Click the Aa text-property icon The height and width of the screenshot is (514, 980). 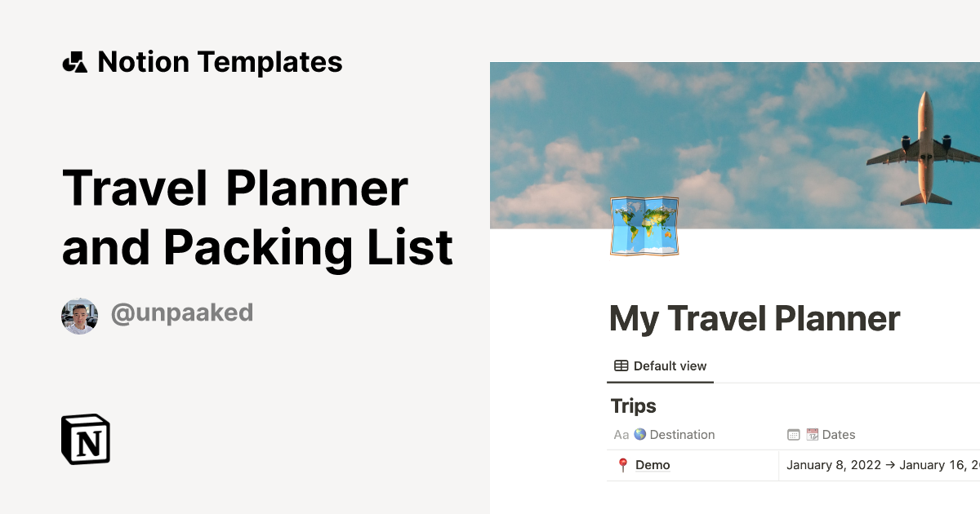tap(621, 434)
